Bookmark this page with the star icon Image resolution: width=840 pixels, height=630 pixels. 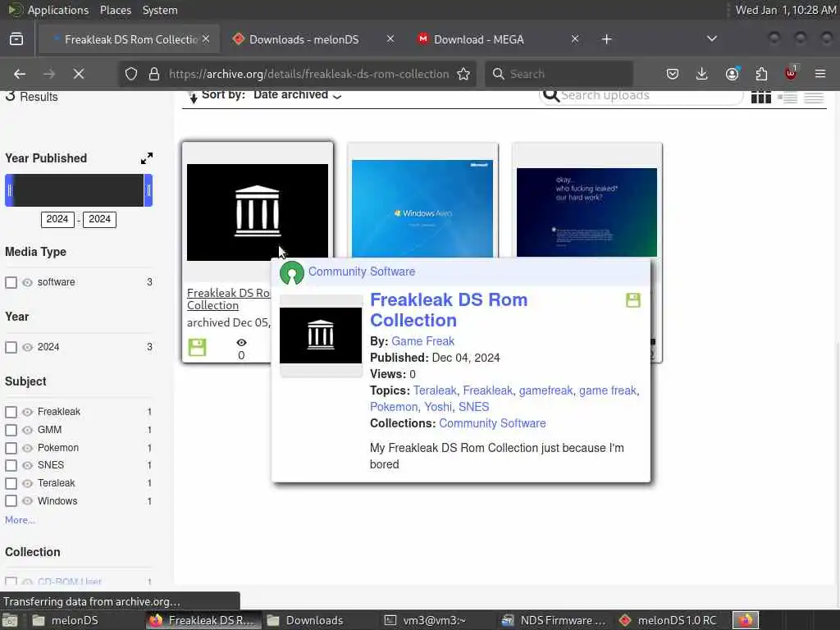point(463,74)
